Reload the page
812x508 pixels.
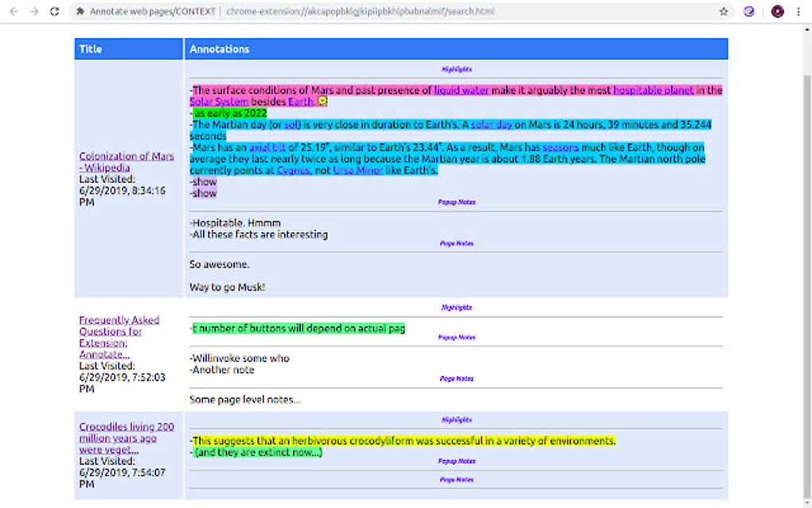tap(54, 11)
